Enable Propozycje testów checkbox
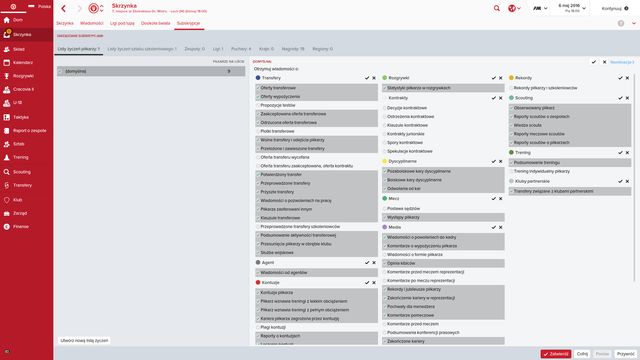Viewport: 640px width, 360px height. coord(258,105)
